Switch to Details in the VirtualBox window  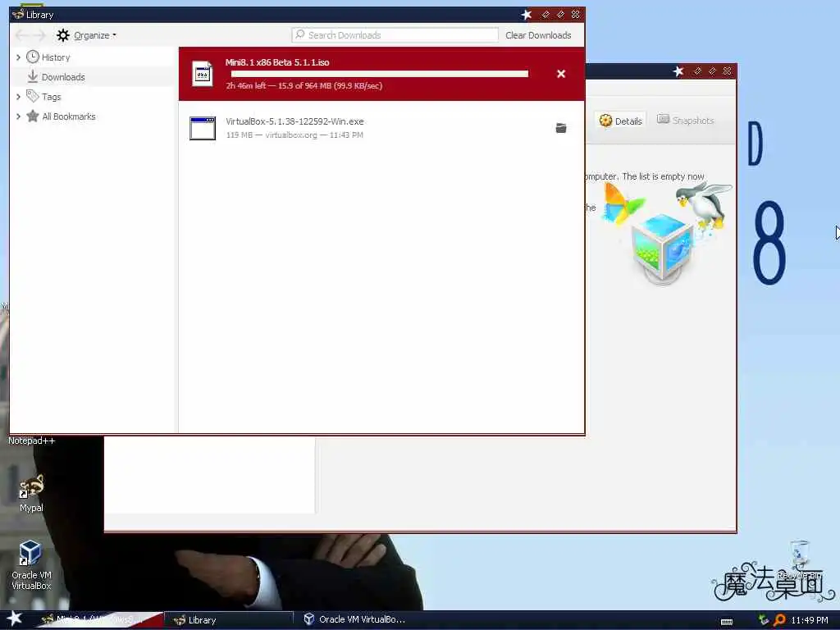pos(620,121)
